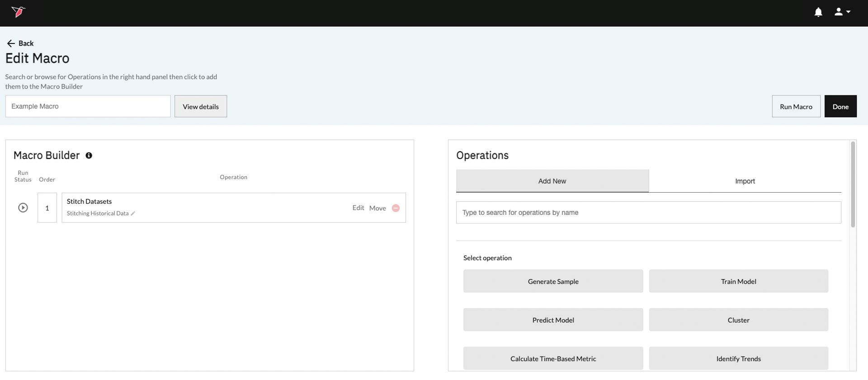Image resolution: width=868 pixels, height=380 pixels.
Task: Show Macro Builder info icon
Action: click(89, 156)
